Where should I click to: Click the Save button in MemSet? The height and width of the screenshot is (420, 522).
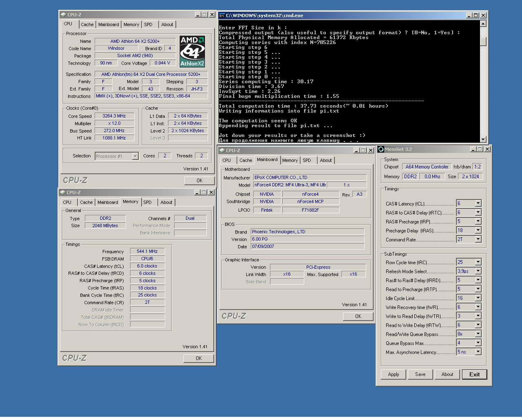(420, 374)
